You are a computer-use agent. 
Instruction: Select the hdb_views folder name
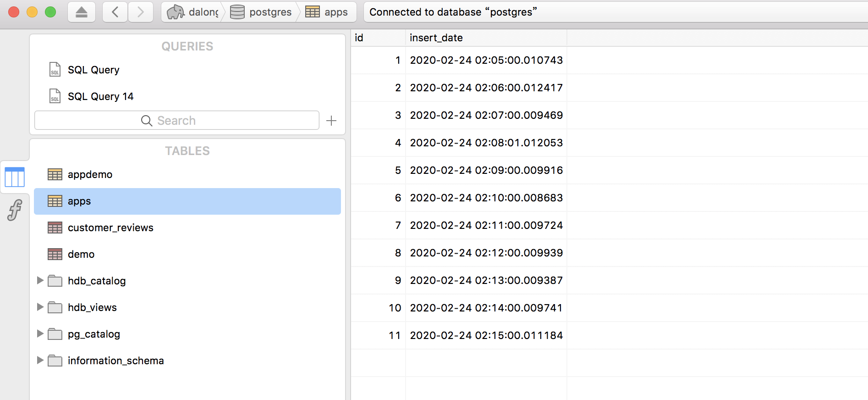click(x=92, y=307)
